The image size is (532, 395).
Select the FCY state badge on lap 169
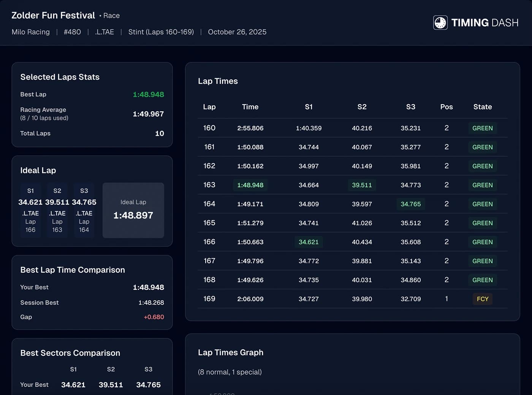pyautogui.click(x=482, y=299)
